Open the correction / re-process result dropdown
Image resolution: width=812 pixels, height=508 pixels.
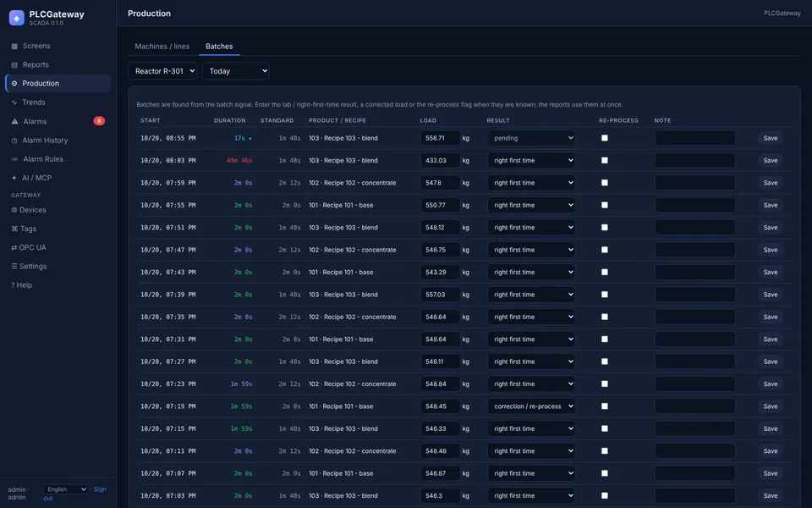click(531, 406)
